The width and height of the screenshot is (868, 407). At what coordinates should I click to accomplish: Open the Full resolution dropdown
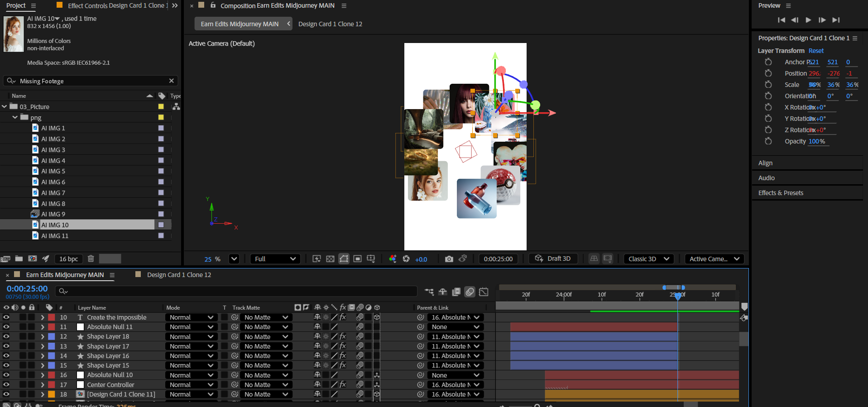pos(275,259)
